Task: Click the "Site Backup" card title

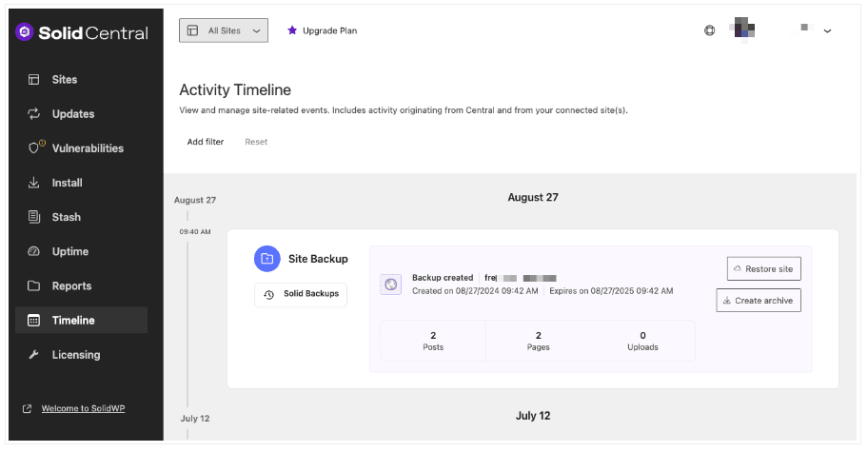Action: pyautogui.click(x=318, y=259)
